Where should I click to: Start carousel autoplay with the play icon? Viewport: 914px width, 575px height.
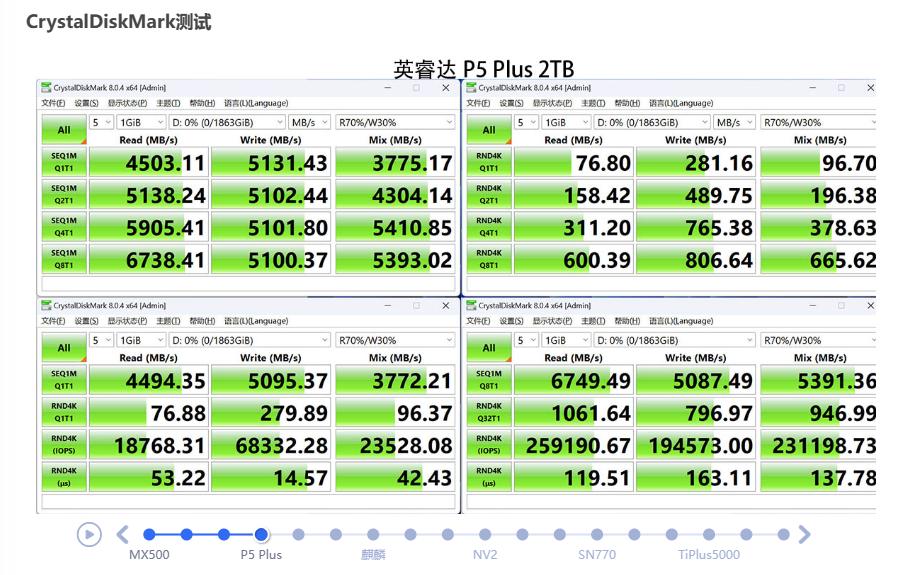(x=89, y=534)
